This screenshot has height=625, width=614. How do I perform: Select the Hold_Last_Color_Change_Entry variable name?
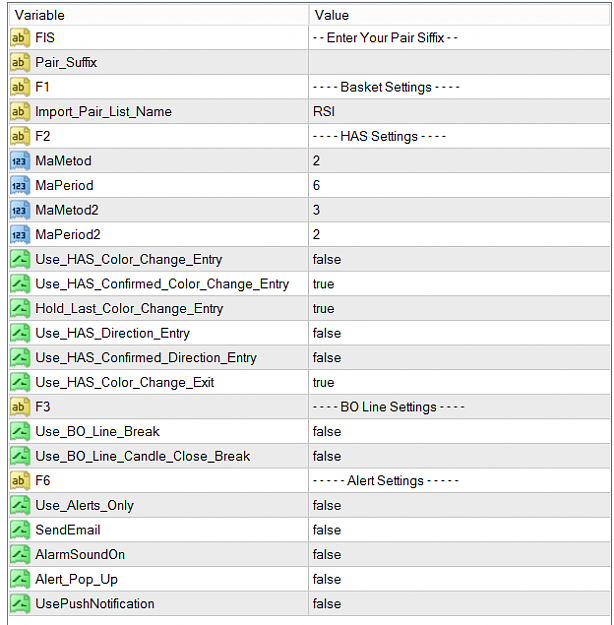click(x=129, y=309)
